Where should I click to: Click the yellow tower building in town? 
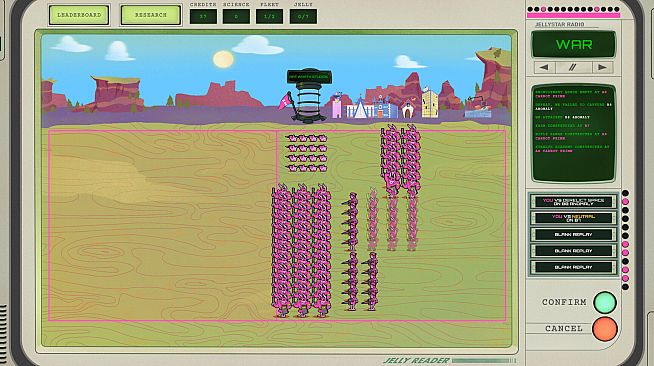pos(430,102)
